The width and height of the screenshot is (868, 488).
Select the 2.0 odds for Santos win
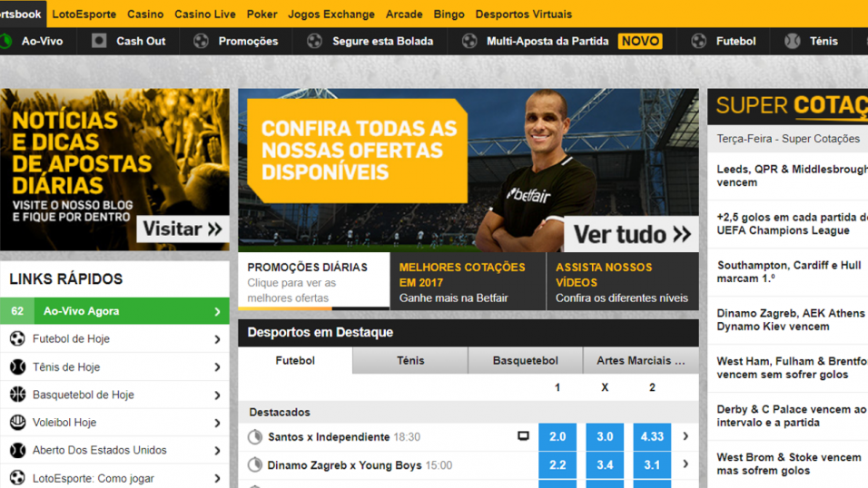[557, 436]
